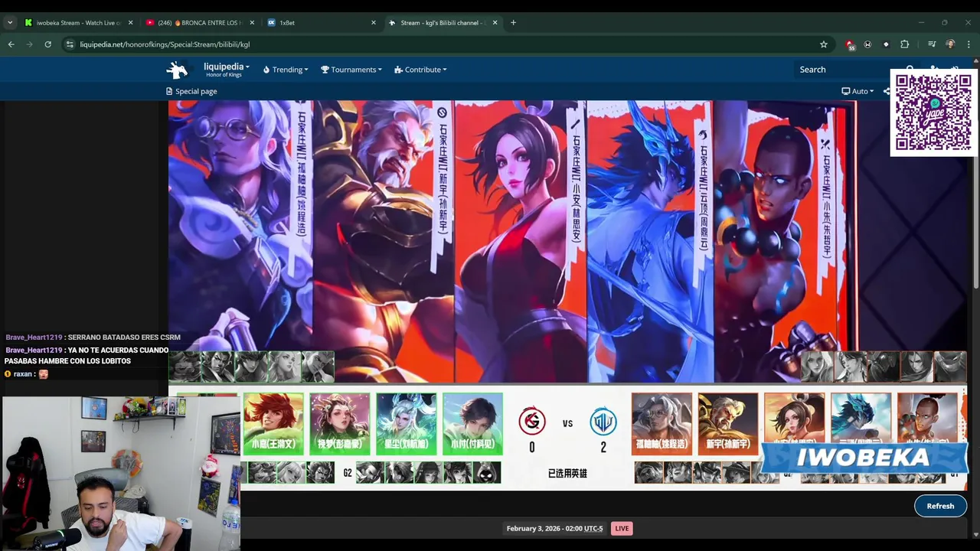Image resolution: width=980 pixels, height=551 pixels.
Task: Click the UTC-5 timezone link
Action: click(x=593, y=528)
